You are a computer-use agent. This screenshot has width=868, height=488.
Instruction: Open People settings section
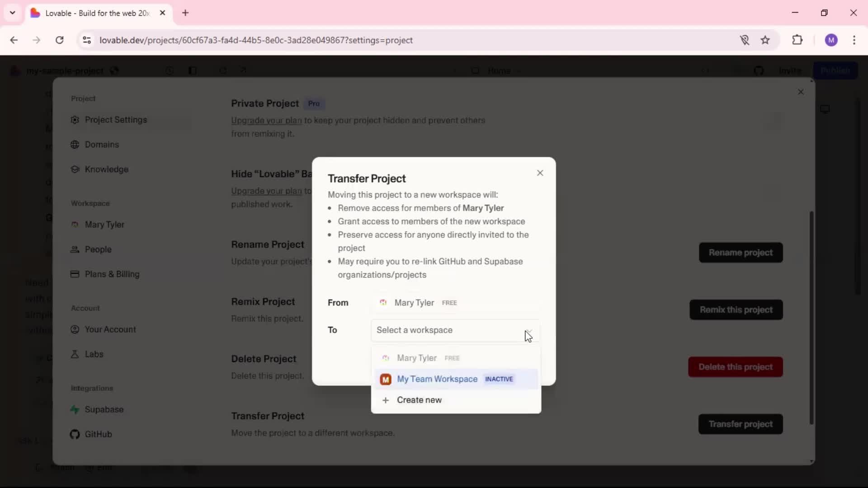pyautogui.click(x=130, y=249)
